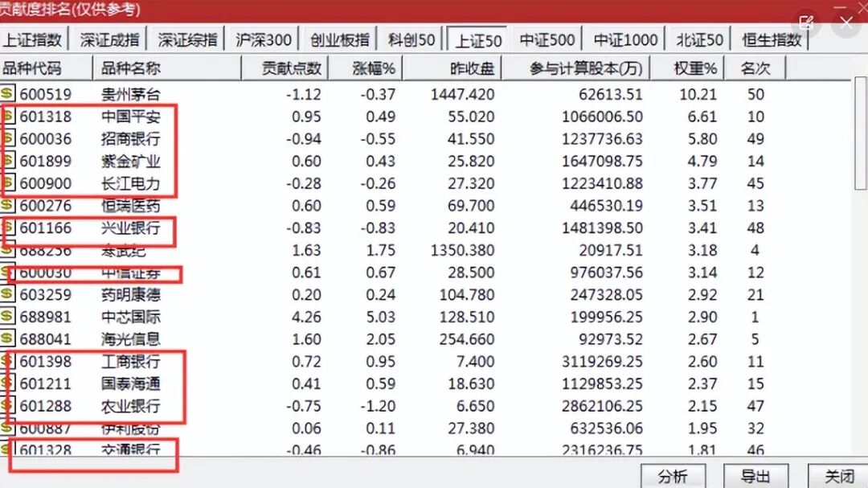This screenshot has width=868, height=488.
Task: Select 中芯国际 name cell
Action: pyautogui.click(x=131, y=317)
